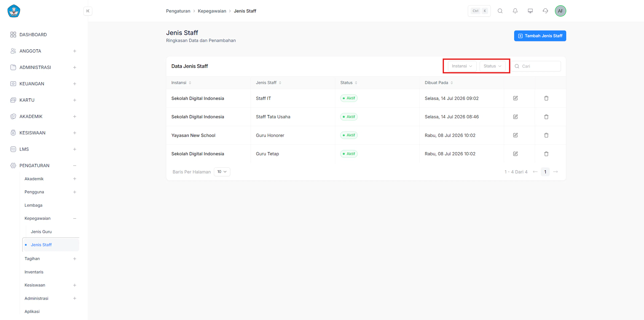This screenshot has width=644, height=320.
Task: Click the Ctrl K shortcut search box
Action: 479,11
